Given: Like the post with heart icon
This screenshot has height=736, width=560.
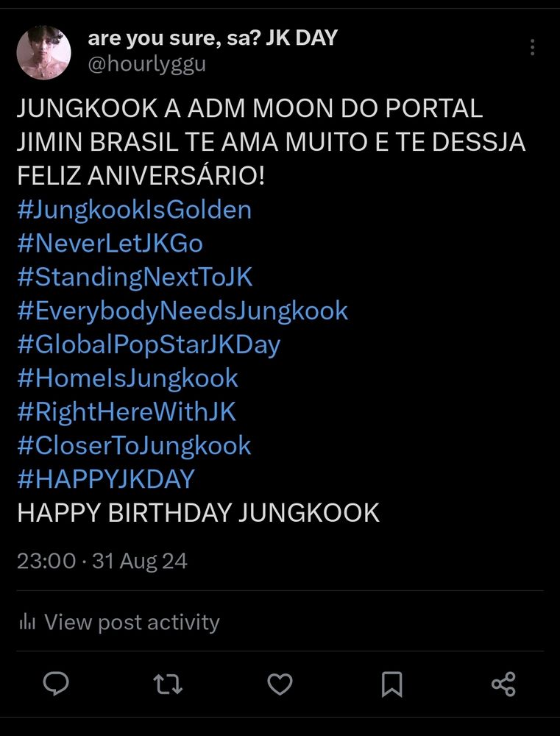Looking at the screenshot, I should click(280, 684).
